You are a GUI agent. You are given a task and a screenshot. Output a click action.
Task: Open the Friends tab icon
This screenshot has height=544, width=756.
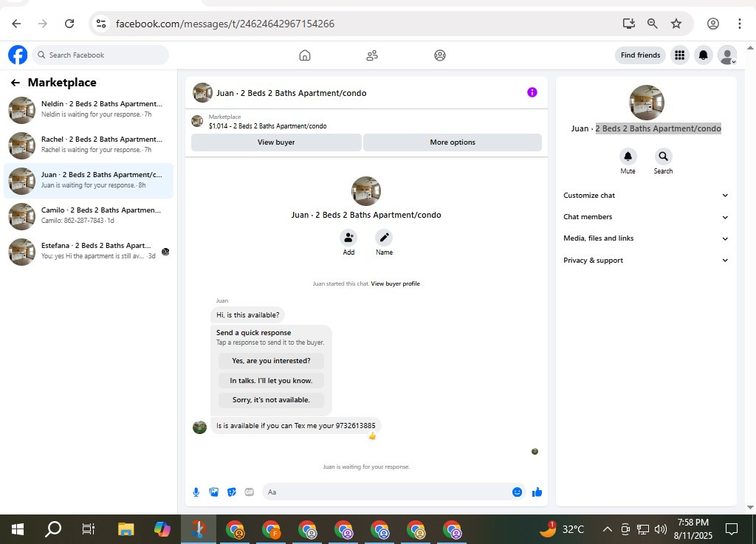pyautogui.click(x=372, y=55)
